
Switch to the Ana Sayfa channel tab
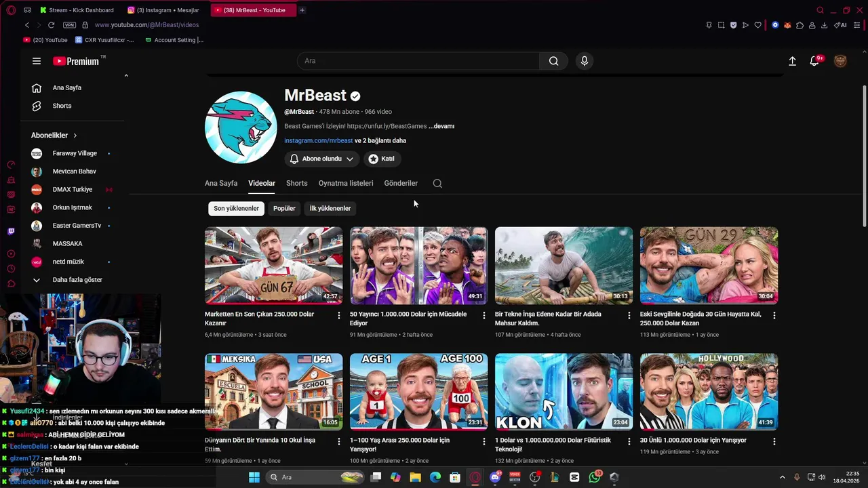221,183
